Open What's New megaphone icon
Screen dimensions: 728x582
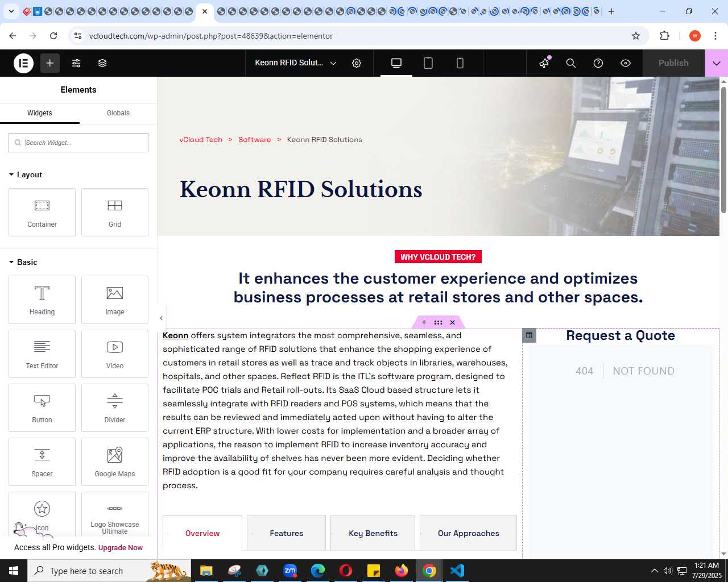pos(544,63)
